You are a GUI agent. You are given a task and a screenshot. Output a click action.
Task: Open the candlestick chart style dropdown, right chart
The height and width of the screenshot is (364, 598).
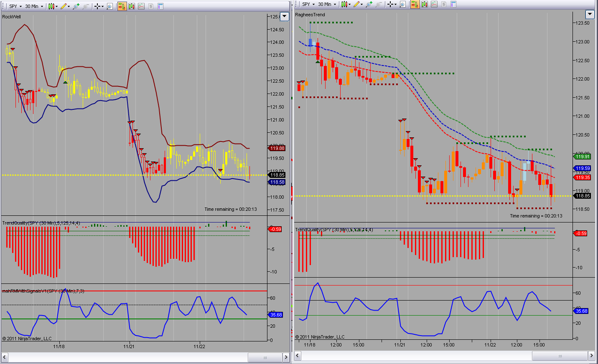coord(346,4)
